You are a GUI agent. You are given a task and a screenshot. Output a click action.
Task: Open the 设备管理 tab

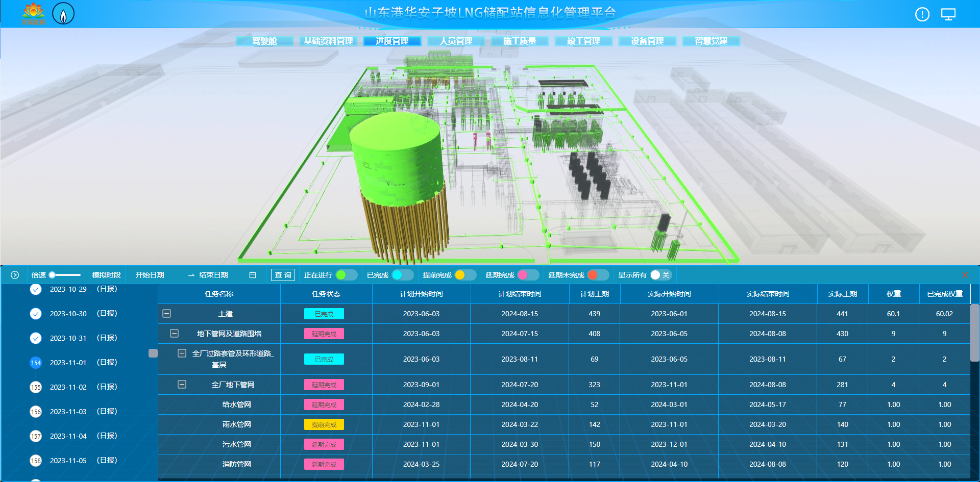click(x=647, y=41)
